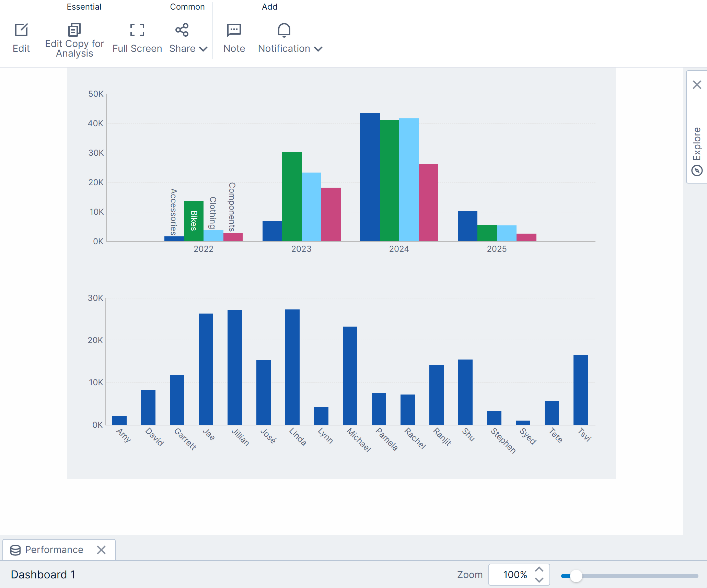Click the zoom percentage input field

pyautogui.click(x=515, y=575)
